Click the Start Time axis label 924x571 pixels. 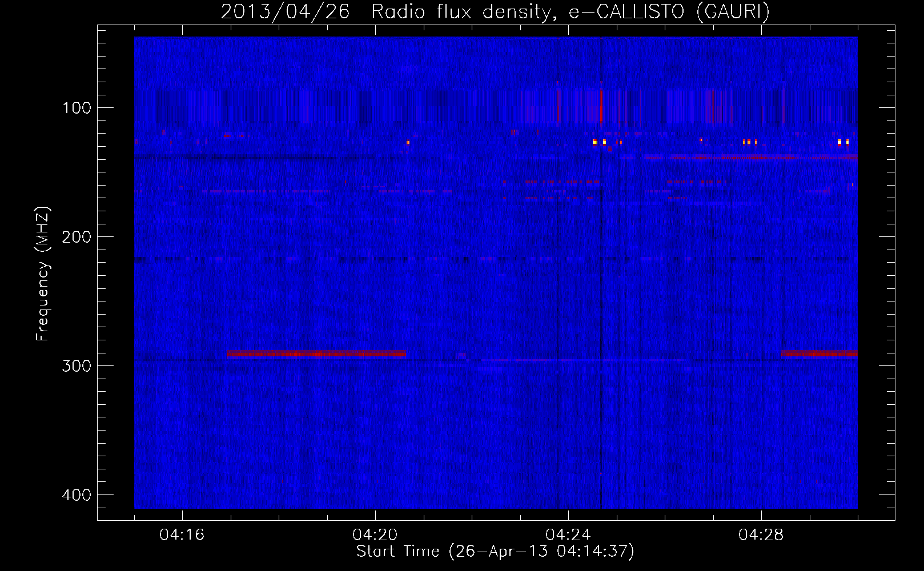495,552
